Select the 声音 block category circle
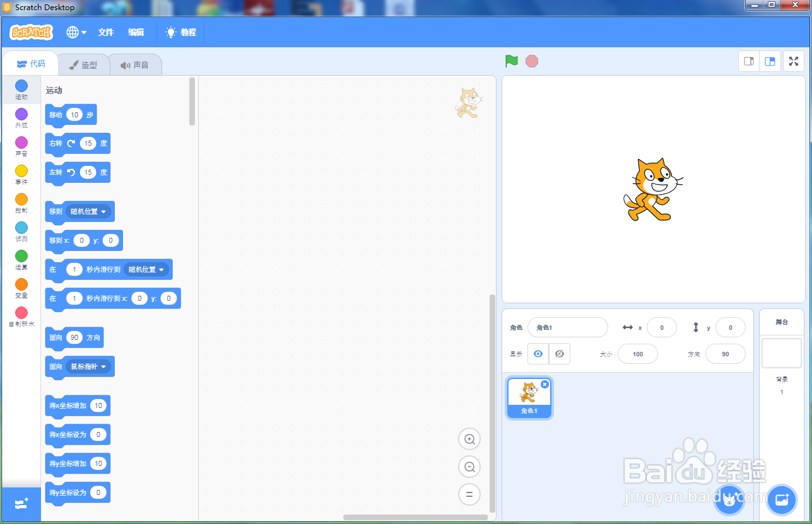The image size is (812, 524). coord(21,143)
